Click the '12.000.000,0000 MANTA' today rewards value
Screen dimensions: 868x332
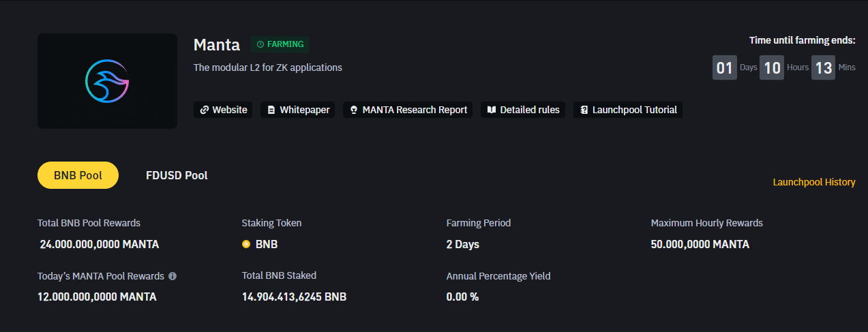click(x=97, y=297)
